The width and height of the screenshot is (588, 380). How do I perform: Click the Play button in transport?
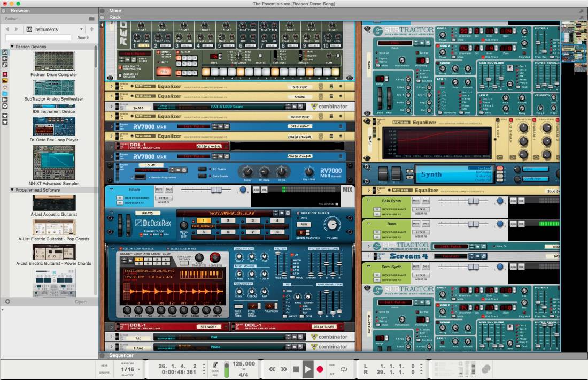(x=307, y=369)
